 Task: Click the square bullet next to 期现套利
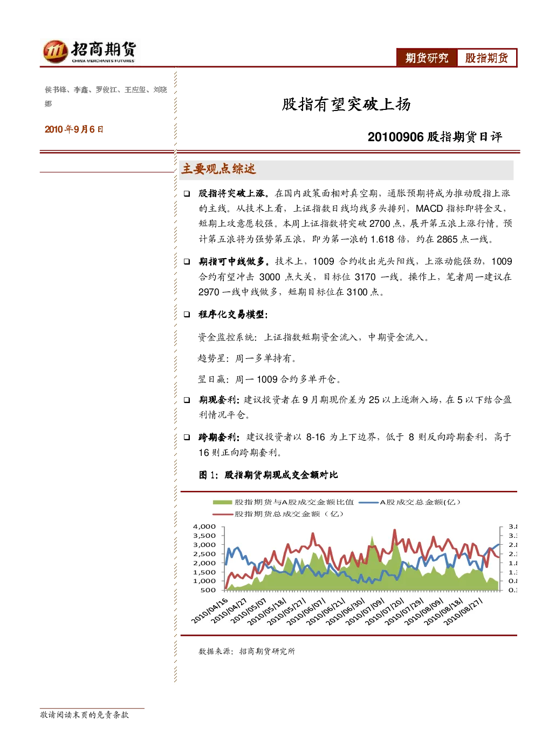point(187,400)
